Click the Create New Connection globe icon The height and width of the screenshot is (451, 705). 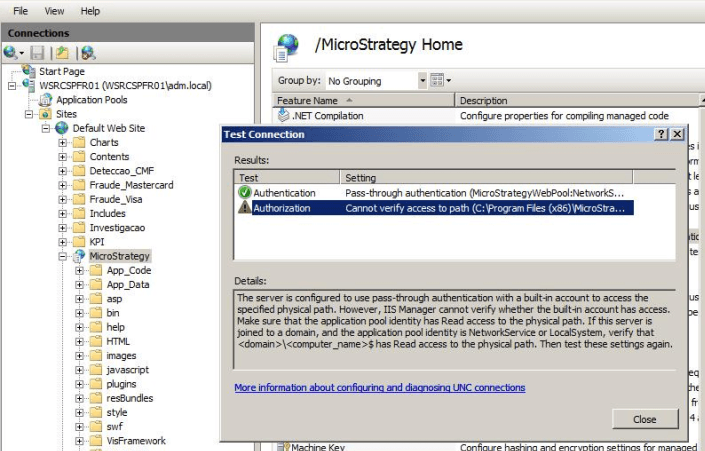(10, 53)
